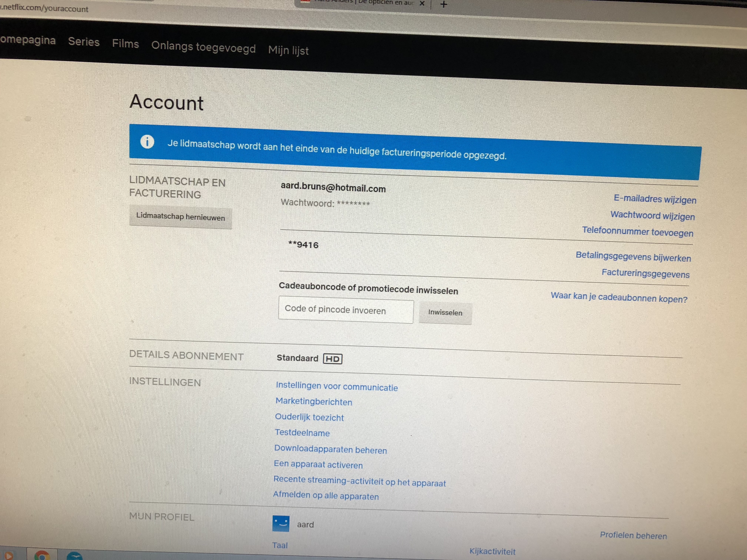Image resolution: width=747 pixels, height=560 pixels.
Task: Open Downloadapparaten beheren link
Action: click(x=330, y=449)
